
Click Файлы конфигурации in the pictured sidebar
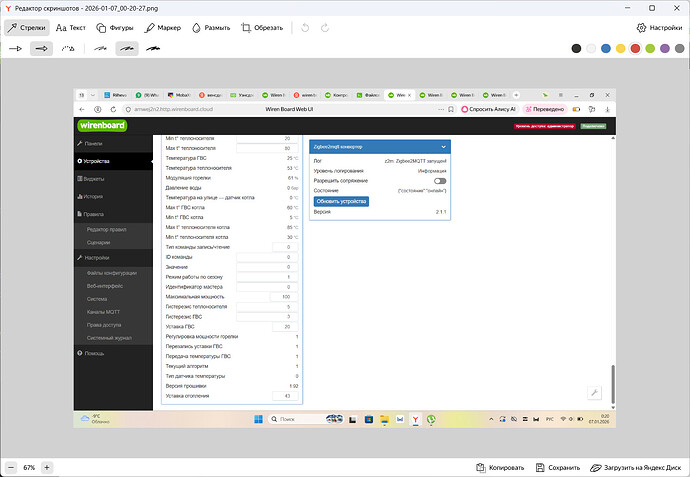click(x=112, y=273)
